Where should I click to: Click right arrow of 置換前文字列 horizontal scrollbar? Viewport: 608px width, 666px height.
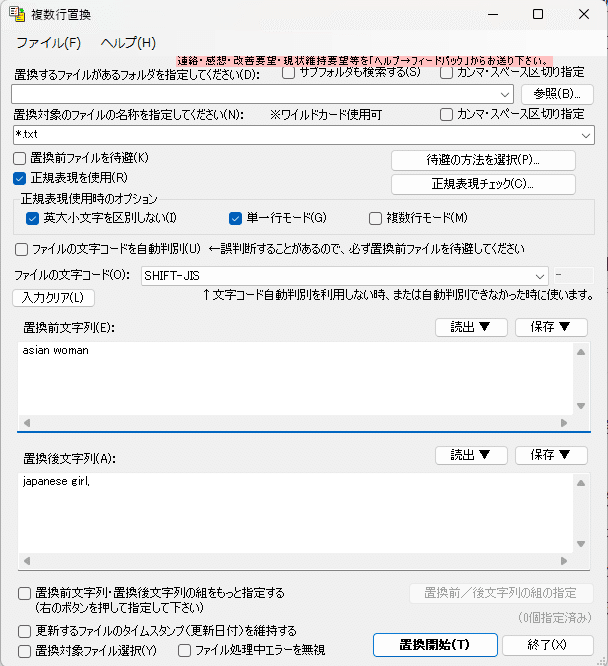pos(564,423)
